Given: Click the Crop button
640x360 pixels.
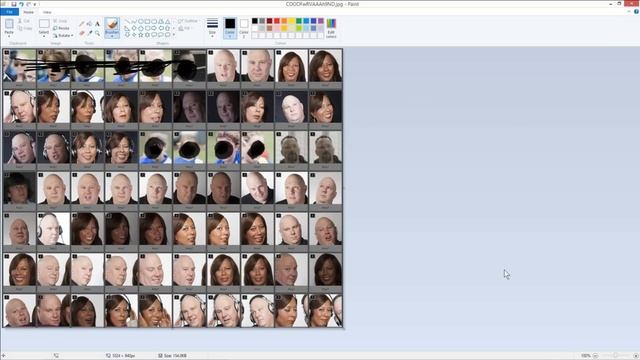Looking at the screenshot, I should click(60, 21).
